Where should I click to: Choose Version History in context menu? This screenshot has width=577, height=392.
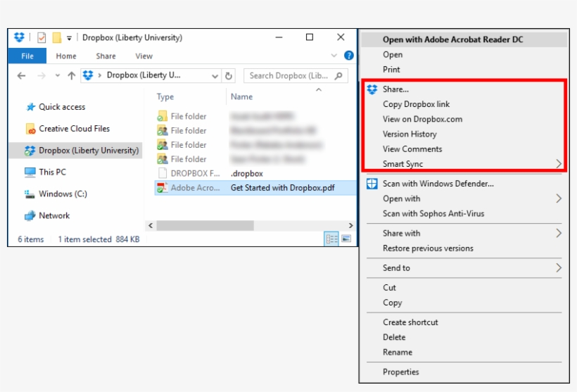click(464, 134)
